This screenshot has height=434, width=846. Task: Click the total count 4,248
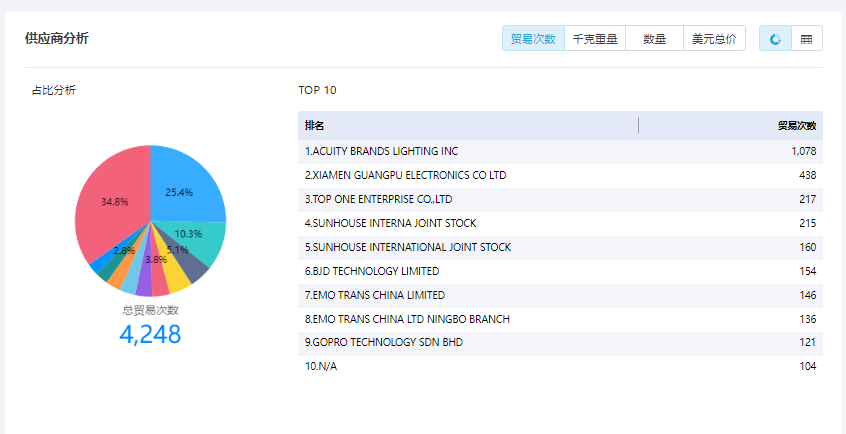point(150,334)
